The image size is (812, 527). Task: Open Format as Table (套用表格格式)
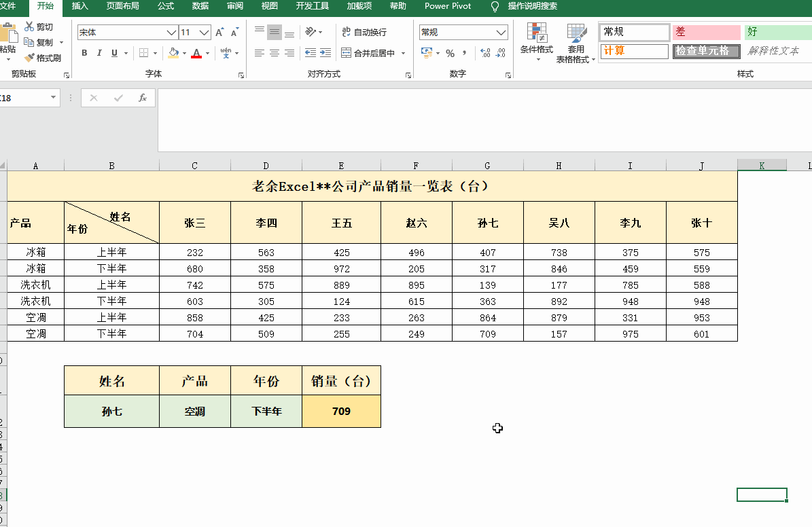576,43
